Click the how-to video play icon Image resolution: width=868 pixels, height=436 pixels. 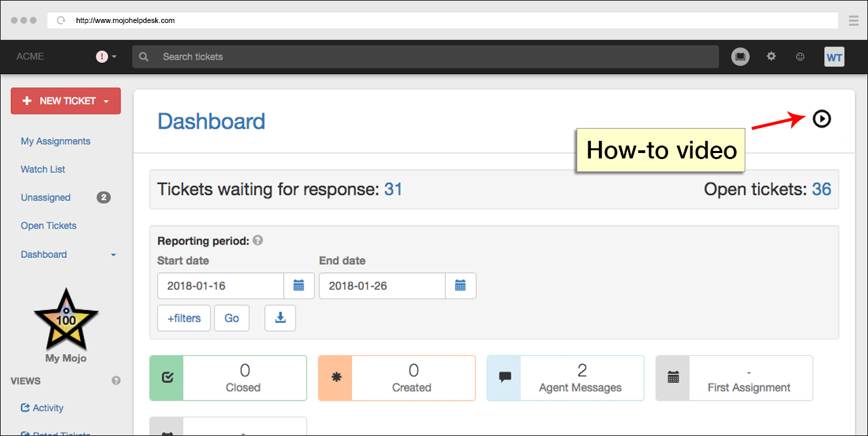point(821,119)
